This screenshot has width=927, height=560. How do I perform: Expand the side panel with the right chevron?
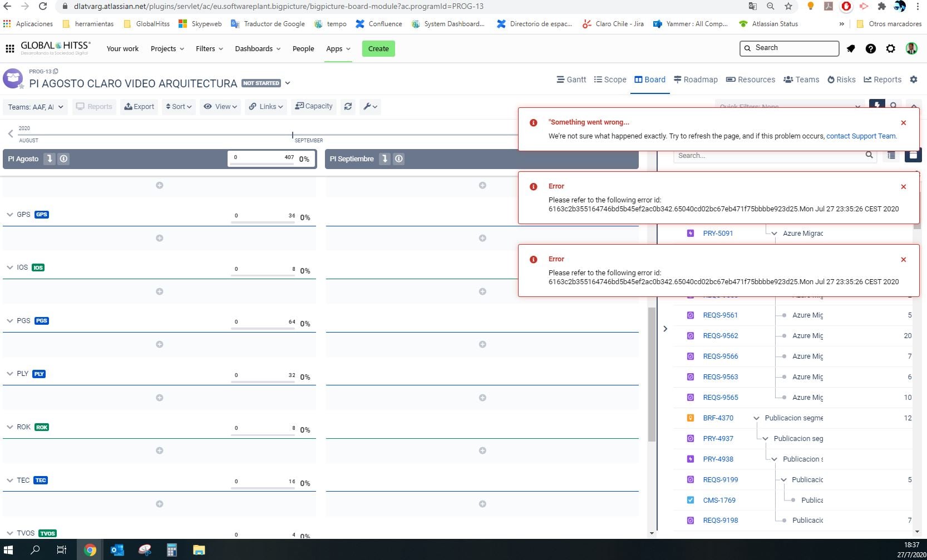point(665,329)
